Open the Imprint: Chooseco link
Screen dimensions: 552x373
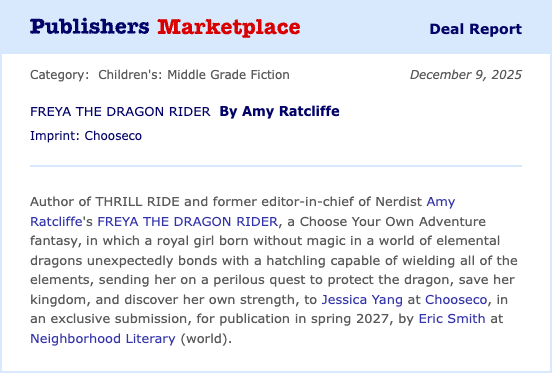coord(86,135)
